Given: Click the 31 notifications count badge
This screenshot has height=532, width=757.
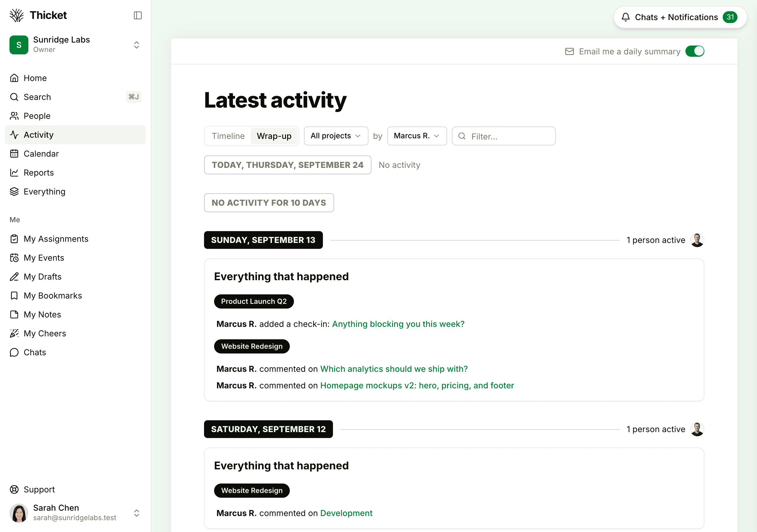Looking at the screenshot, I should coord(730,17).
